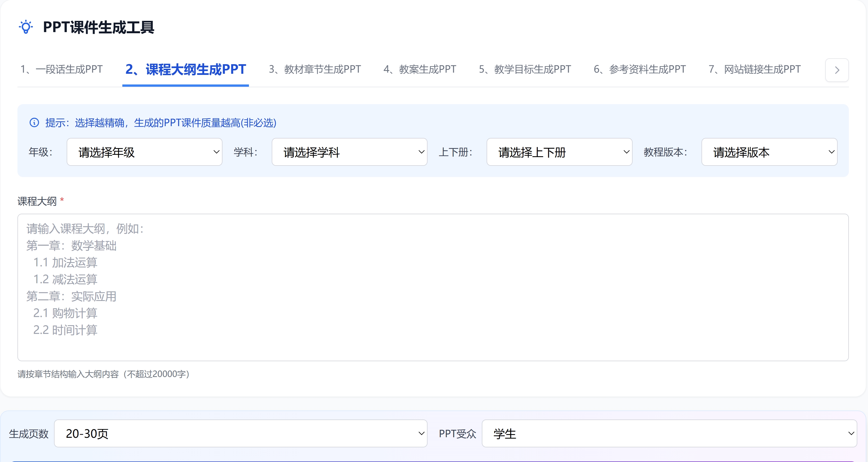Screen dimensions: 868x462
Task: Switch to 5、教学目标生成PPT tab
Action: pyautogui.click(x=525, y=69)
